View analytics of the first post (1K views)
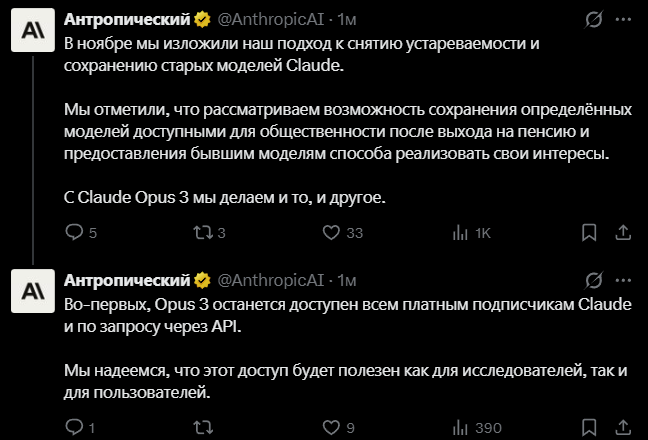The image size is (648, 440). click(x=461, y=233)
